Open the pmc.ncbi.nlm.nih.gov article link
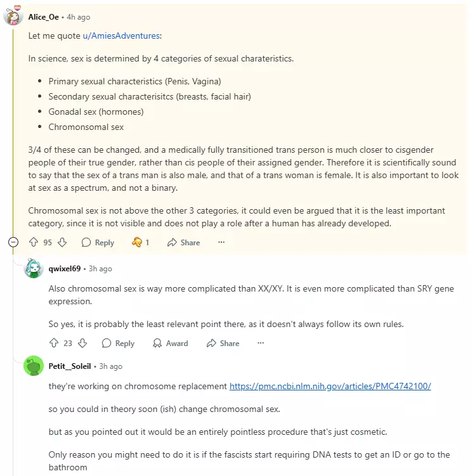472x476 pixels. tap(330, 386)
